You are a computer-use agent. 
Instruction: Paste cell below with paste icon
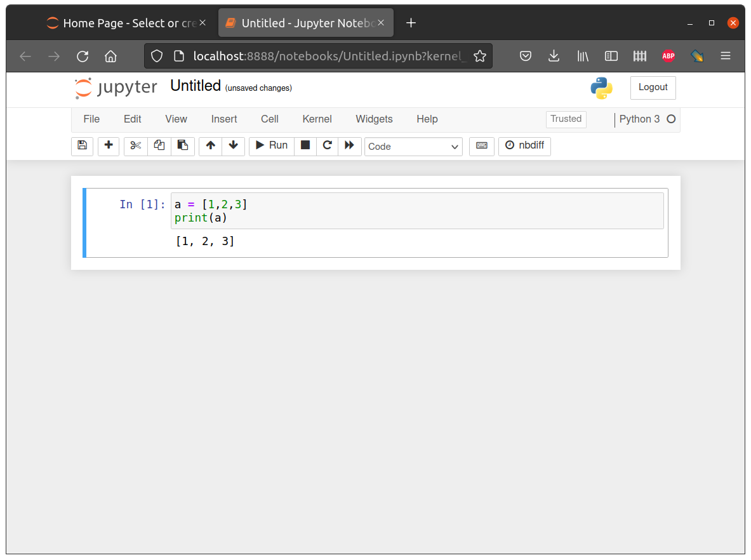coord(183,146)
